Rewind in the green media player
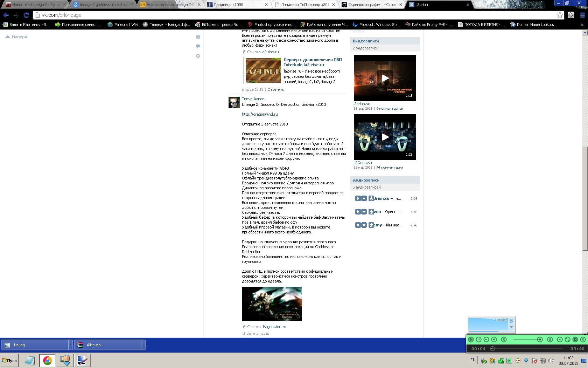The width and height of the screenshot is (588, 368). click(x=486, y=339)
